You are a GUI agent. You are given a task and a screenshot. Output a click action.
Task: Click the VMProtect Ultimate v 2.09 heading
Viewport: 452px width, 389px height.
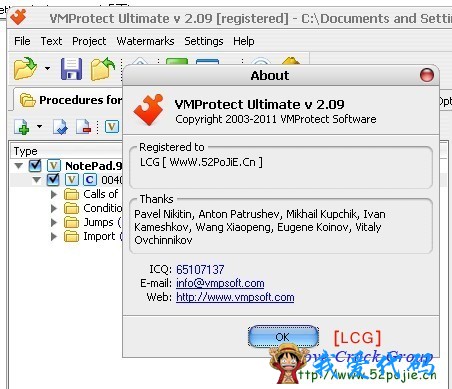point(259,105)
